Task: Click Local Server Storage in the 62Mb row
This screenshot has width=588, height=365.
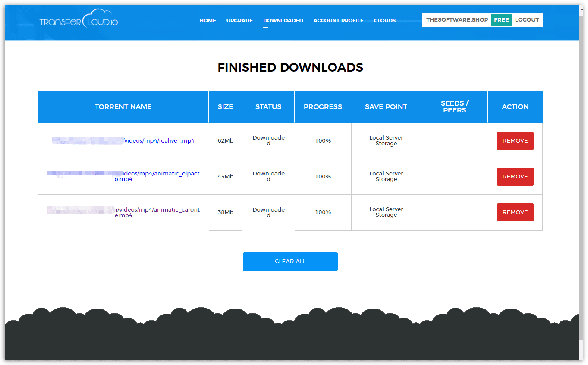Action: click(x=386, y=140)
